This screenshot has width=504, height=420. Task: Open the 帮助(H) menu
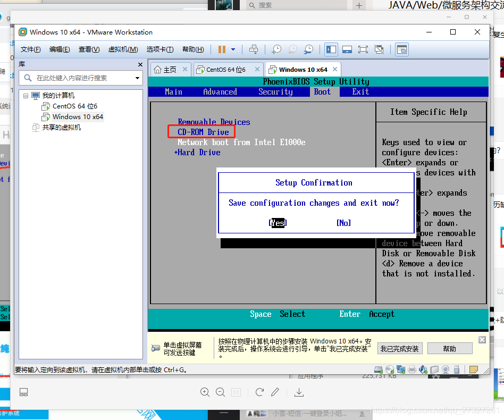pos(193,49)
